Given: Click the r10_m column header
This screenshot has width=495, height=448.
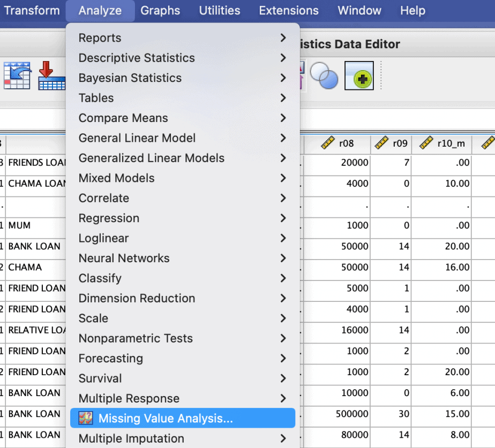Looking at the screenshot, I should coord(441,143).
